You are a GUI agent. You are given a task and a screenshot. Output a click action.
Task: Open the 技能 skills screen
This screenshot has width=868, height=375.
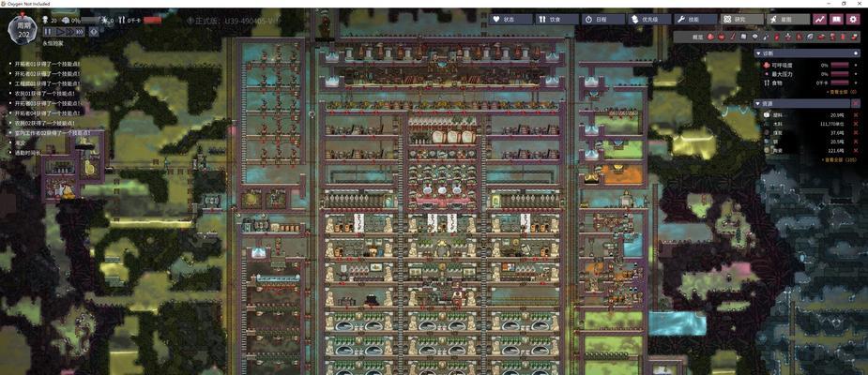point(694,19)
